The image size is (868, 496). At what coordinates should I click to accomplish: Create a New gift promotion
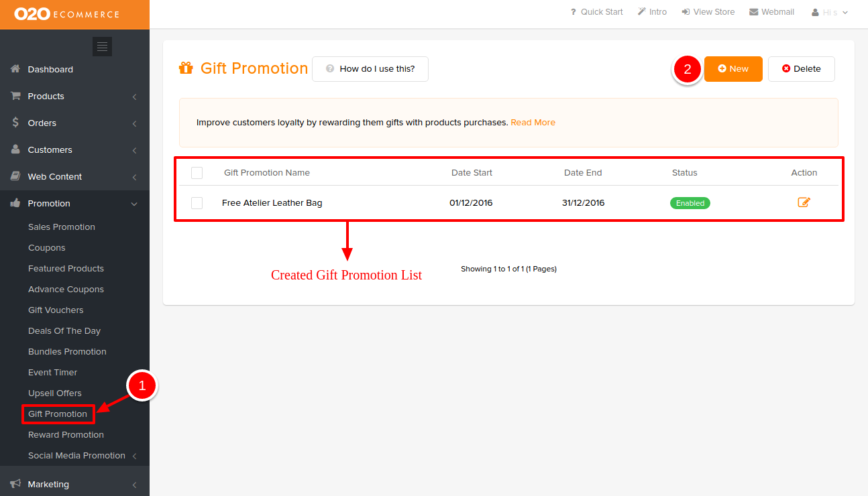733,69
